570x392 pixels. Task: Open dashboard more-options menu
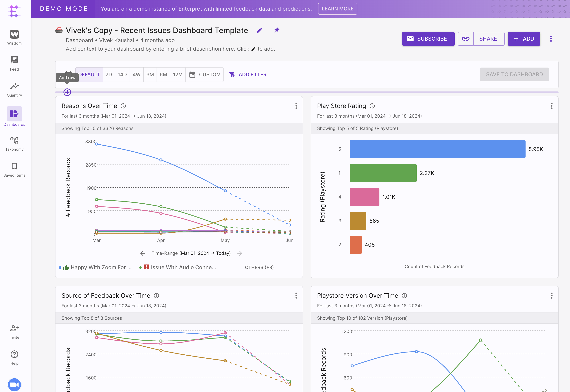click(551, 39)
